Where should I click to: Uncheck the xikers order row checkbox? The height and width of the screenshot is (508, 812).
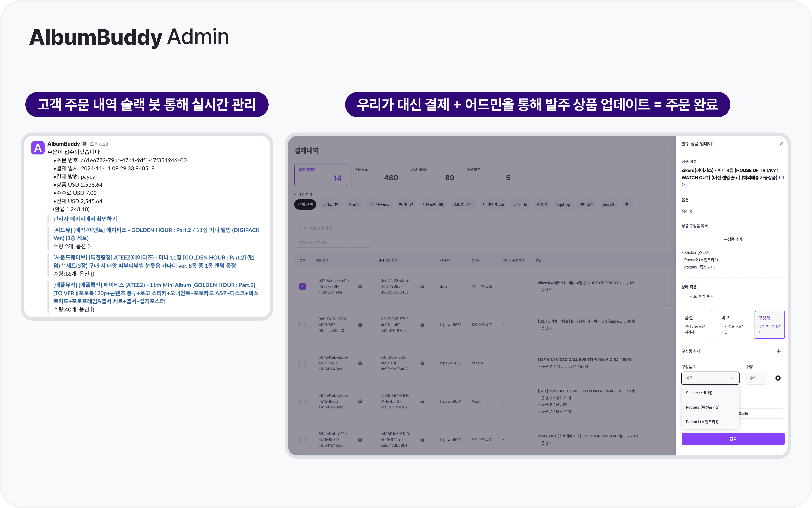[x=302, y=286]
